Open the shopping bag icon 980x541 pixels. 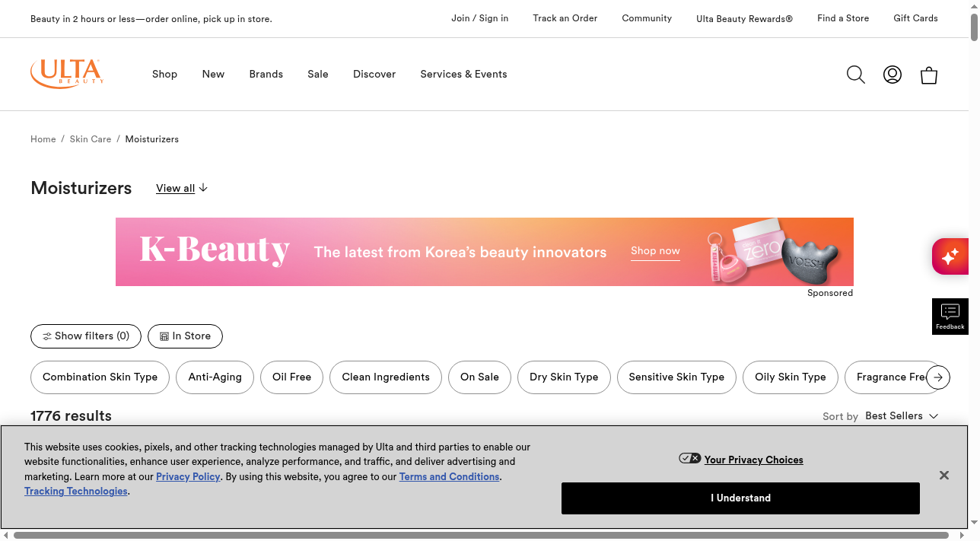[929, 75]
